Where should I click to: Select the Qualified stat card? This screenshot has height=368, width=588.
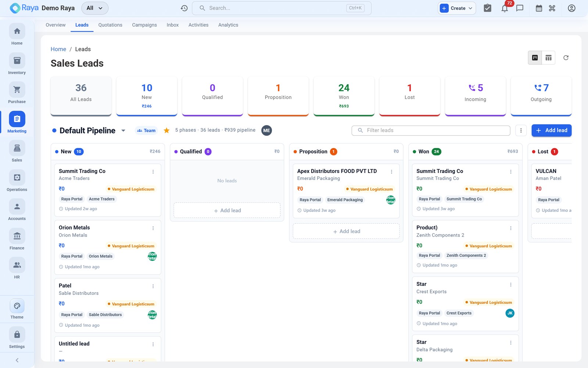212,96
